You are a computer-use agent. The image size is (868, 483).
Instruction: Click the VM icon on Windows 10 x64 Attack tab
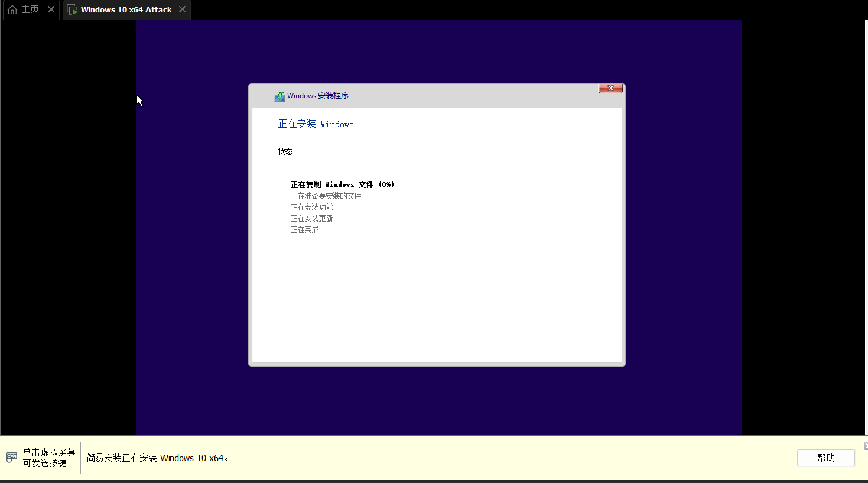tap(72, 9)
